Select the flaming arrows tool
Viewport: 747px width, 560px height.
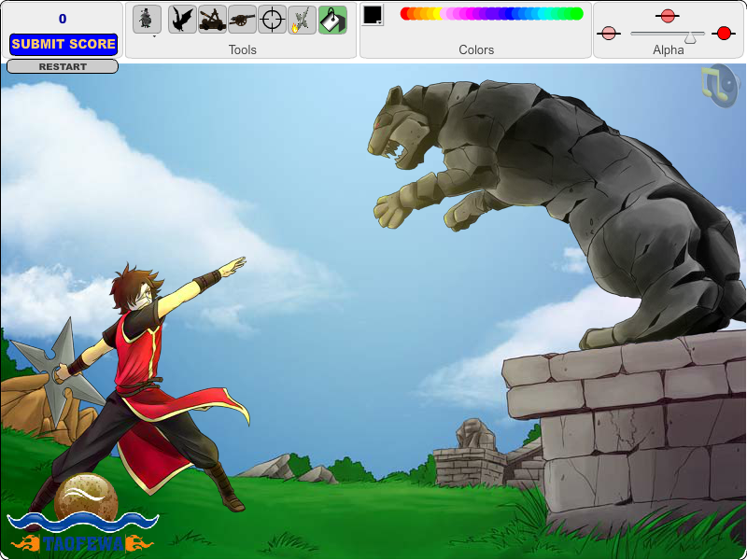302,20
